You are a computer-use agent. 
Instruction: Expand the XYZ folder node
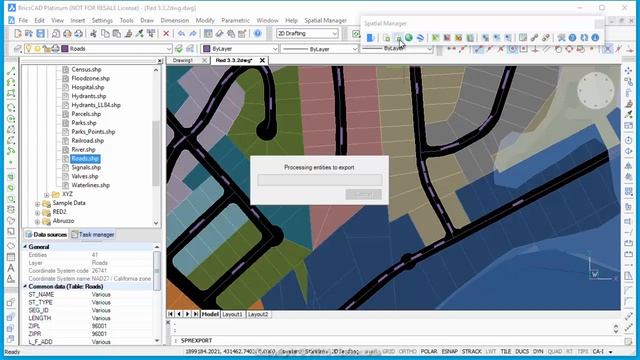(47, 195)
